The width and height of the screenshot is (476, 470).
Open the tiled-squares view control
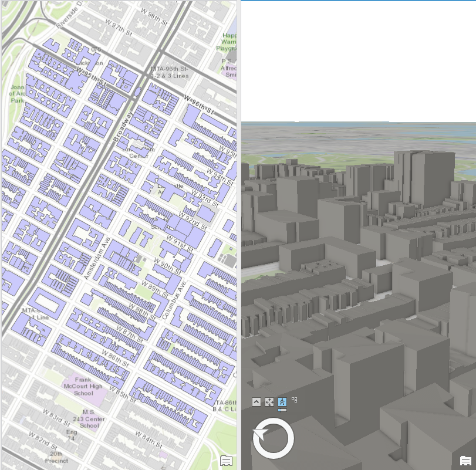click(x=293, y=399)
